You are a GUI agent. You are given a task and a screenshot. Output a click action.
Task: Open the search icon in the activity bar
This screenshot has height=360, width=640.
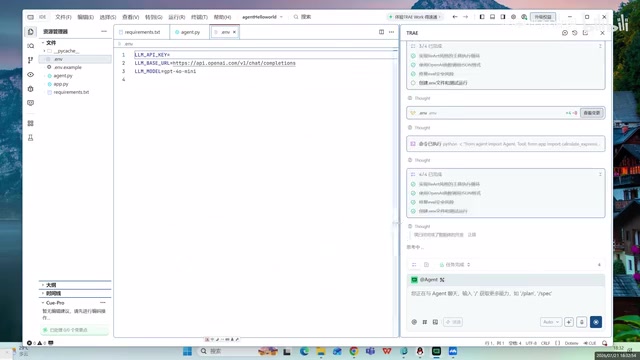[x=31, y=46]
